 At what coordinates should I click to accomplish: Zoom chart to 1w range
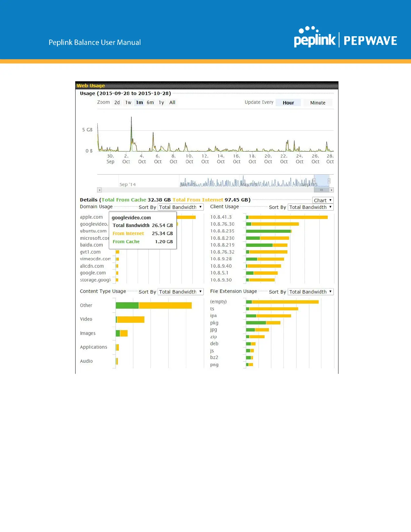click(128, 102)
